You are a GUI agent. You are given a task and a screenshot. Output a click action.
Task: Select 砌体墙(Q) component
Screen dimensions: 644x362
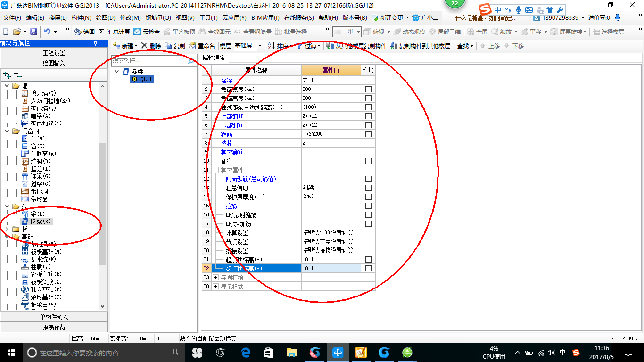point(39,108)
